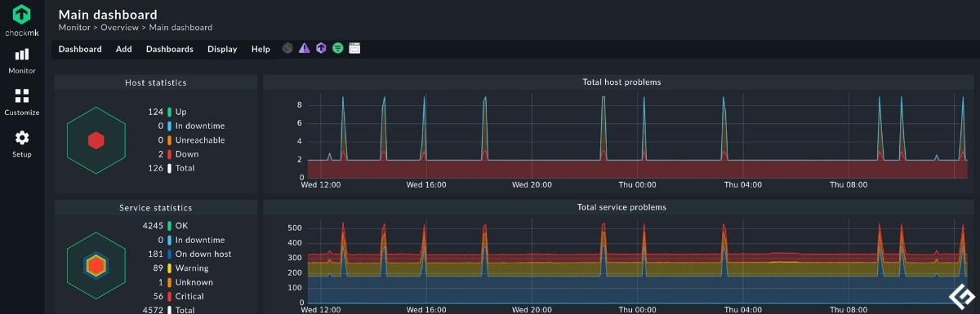Screen dimensions: 980x314
Task: Click the Service statistics panel title
Action: [x=156, y=208]
